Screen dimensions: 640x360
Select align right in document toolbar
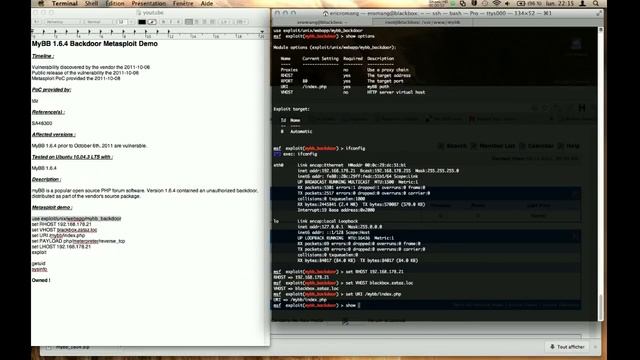pyautogui.click(x=204, y=22)
